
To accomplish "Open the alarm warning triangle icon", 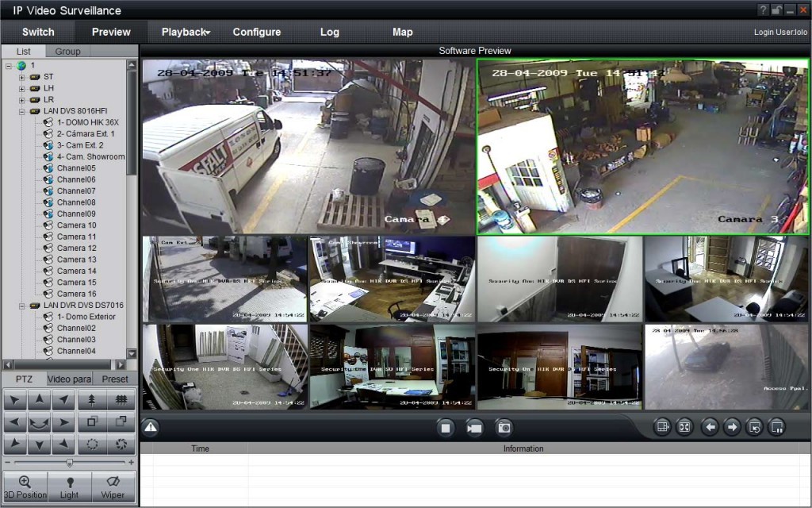I will click(151, 428).
